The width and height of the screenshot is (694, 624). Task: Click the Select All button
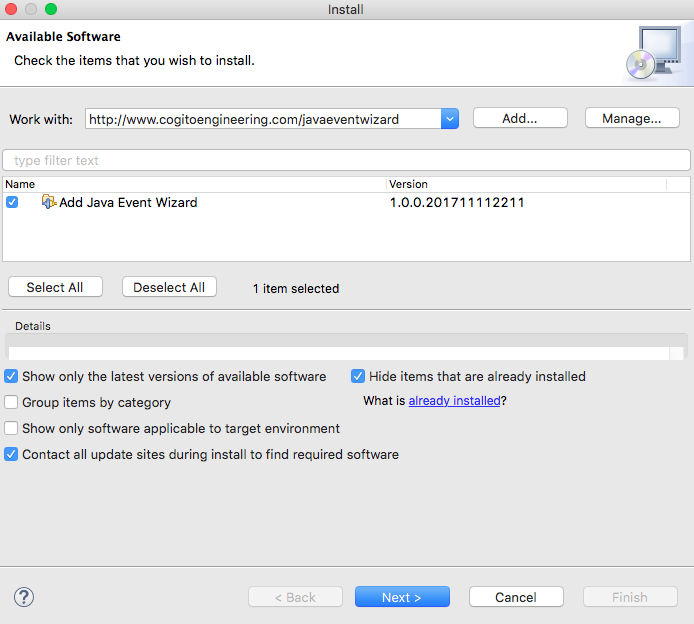click(x=55, y=287)
